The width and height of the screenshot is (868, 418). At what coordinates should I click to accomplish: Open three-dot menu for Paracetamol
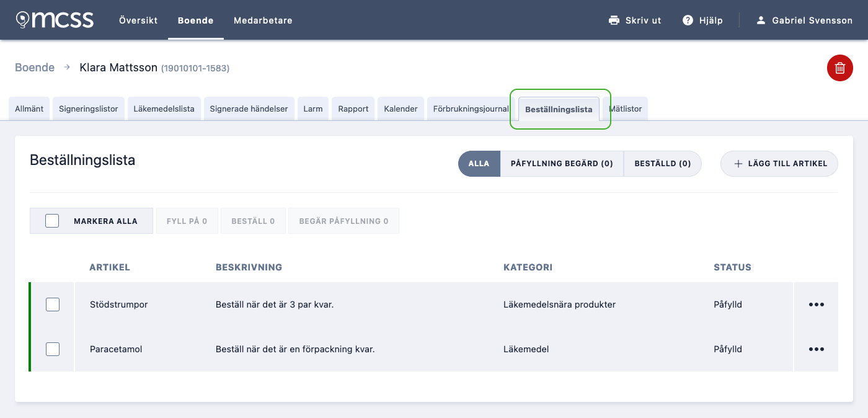click(817, 349)
